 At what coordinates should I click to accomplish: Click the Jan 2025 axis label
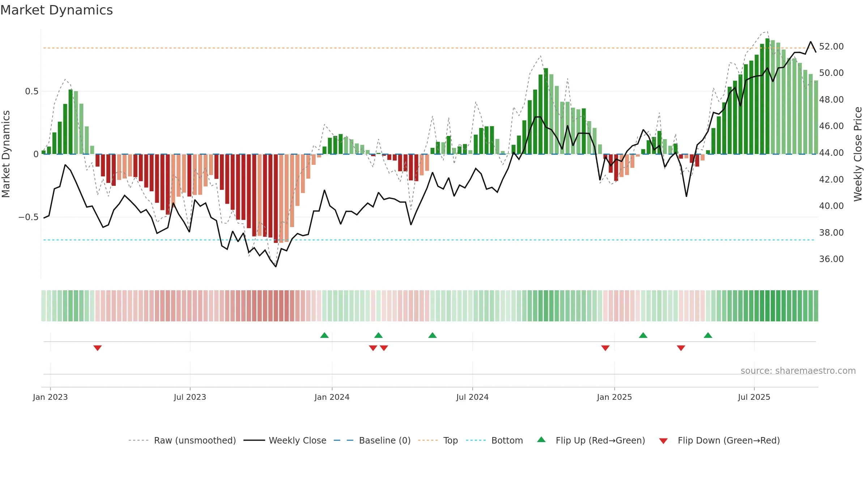pyautogui.click(x=614, y=397)
